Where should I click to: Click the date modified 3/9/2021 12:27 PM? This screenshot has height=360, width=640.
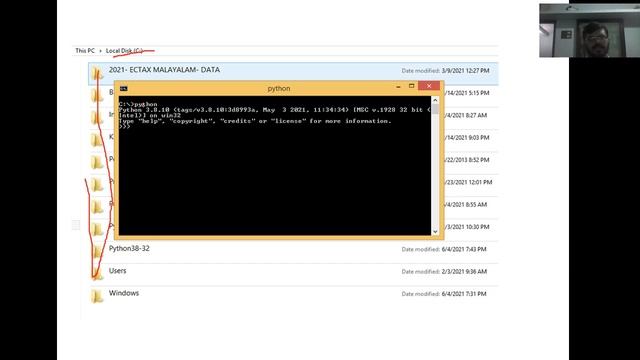(465, 71)
